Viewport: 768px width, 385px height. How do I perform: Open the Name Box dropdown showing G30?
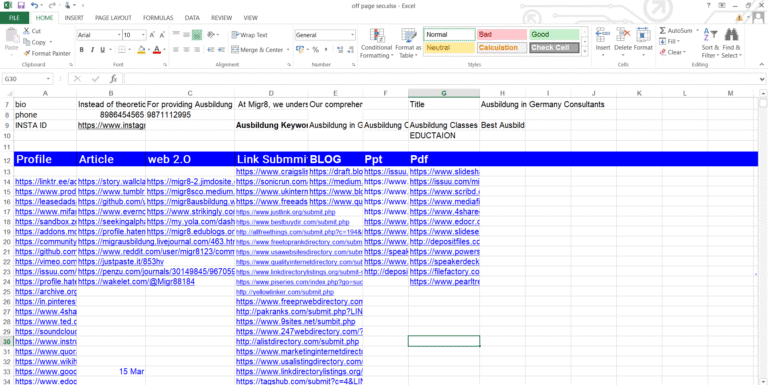point(48,79)
